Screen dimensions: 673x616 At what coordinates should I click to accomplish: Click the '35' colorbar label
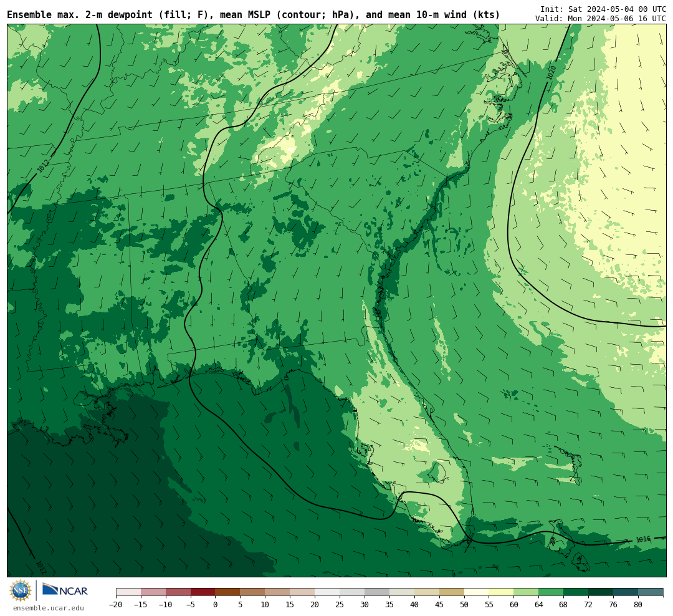[389, 604]
